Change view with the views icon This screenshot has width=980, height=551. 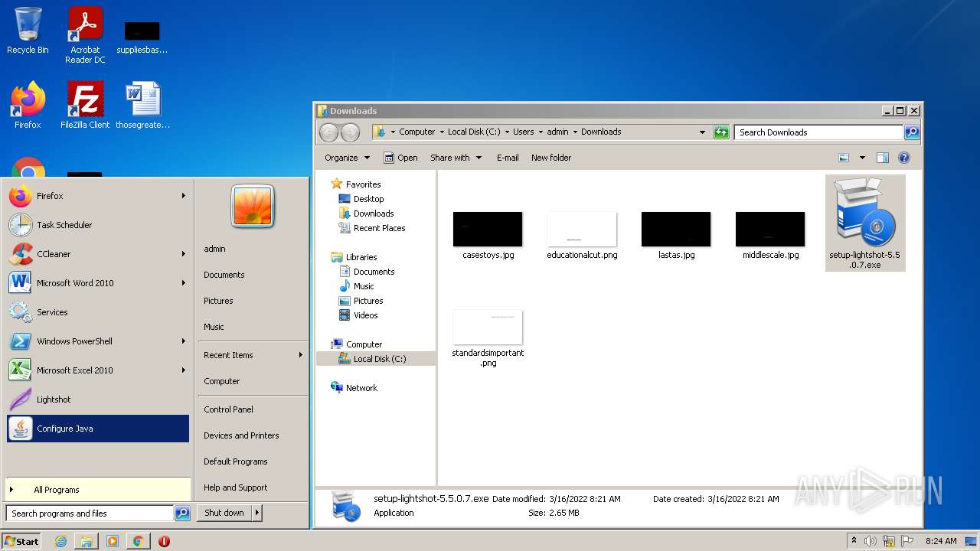point(844,158)
